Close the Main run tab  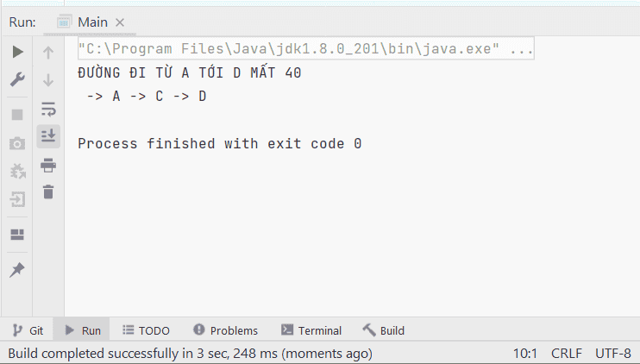(120, 22)
